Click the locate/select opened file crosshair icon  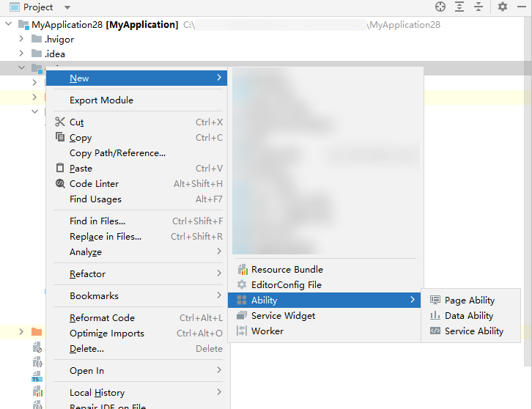tap(440, 7)
